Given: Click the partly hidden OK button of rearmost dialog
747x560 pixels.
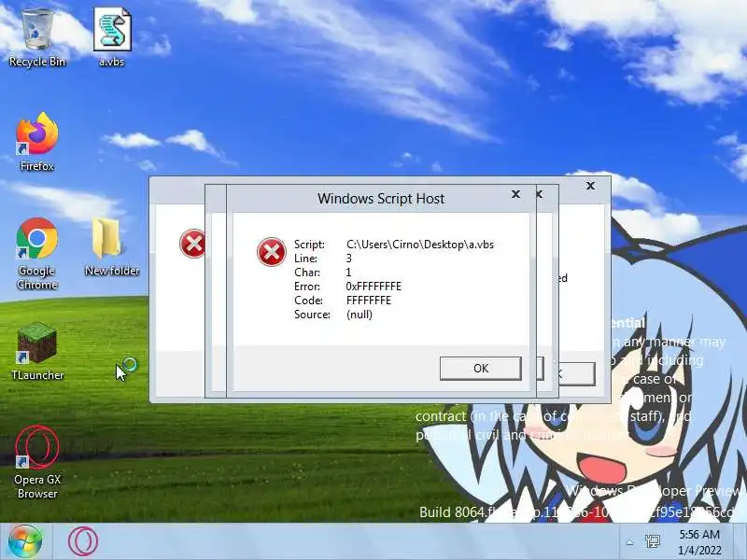Looking at the screenshot, I should coord(577,374).
